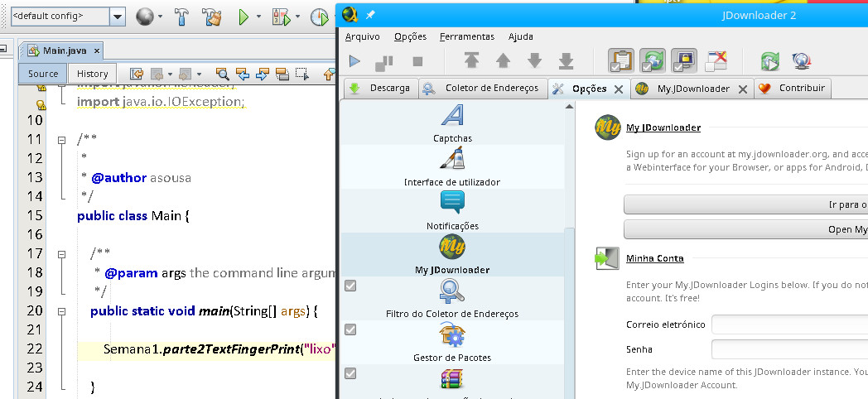Image resolution: width=868 pixels, height=399 pixels.
Task: Collapse the comment fold at line 17
Action: (61, 255)
